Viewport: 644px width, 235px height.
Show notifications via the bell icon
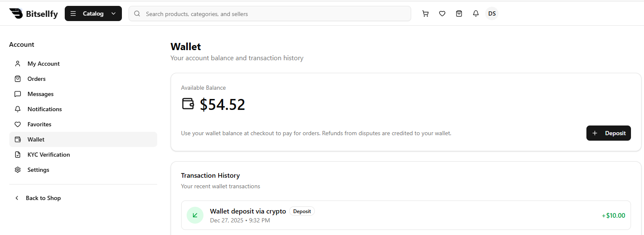(x=476, y=13)
